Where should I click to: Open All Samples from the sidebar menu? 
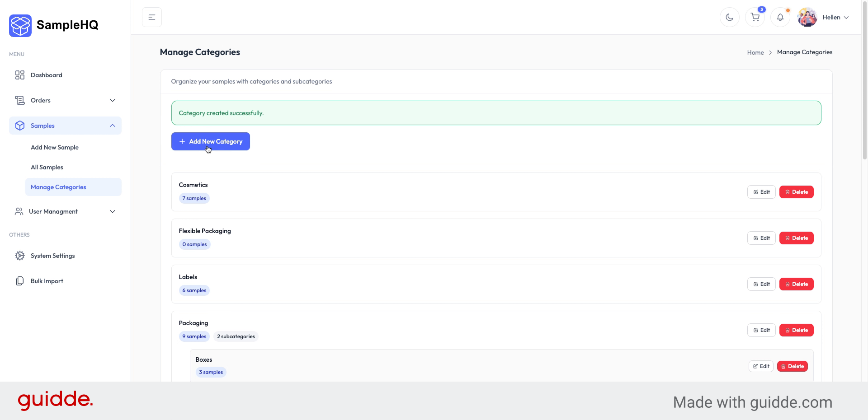point(47,167)
